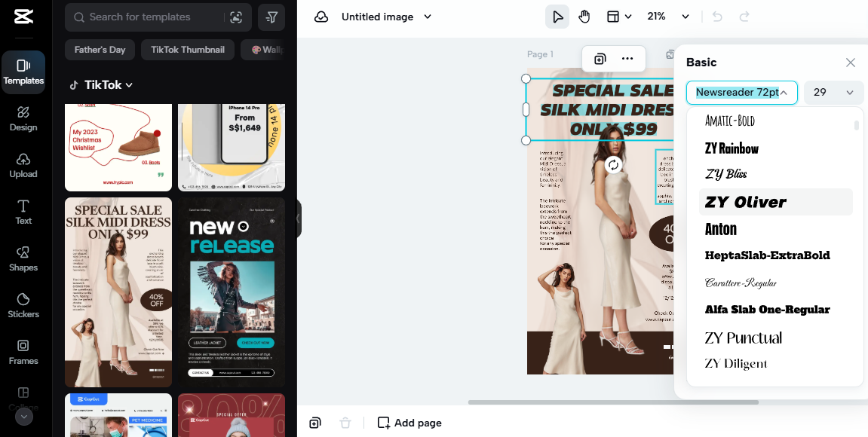Click the Undo arrow
Image resolution: width=868 pixels, height=437 pixels.
717,17
